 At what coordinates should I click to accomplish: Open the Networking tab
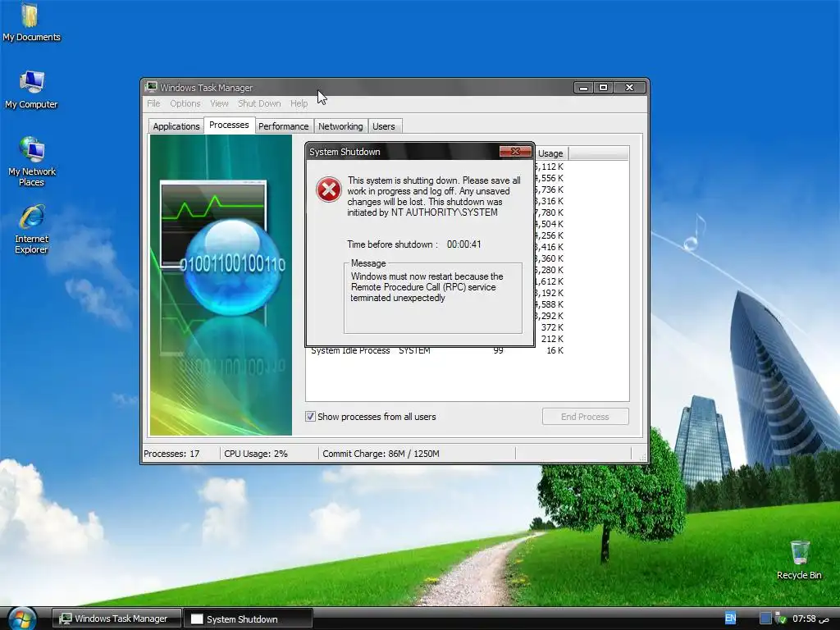pyautogui.click(x=340, y=126)
